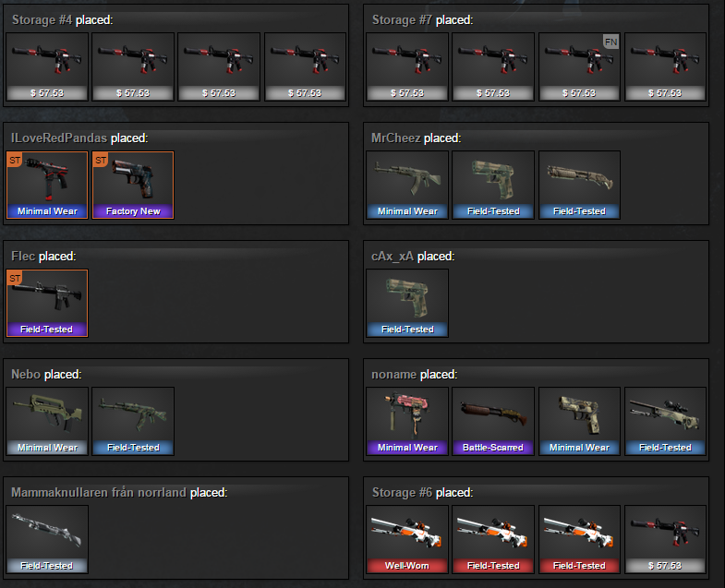Select Nebo's Minimal Wear FAMAS item

[x=47, y=422]
